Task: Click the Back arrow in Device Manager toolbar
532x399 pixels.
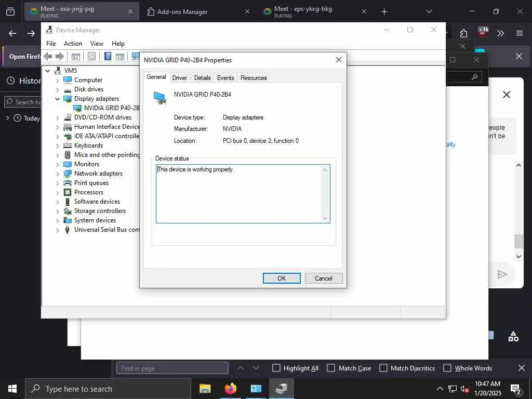Action: (48, 56)
